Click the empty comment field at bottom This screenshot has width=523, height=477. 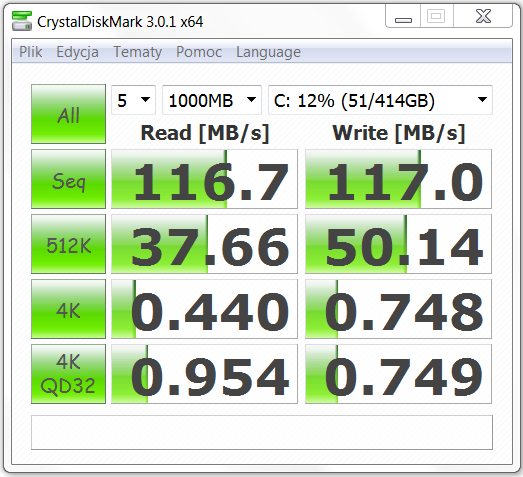(262, 432)
